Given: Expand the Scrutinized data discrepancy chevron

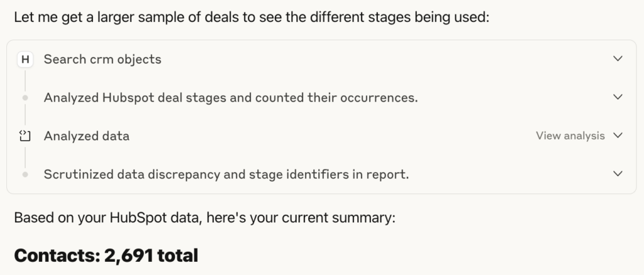Looking at the screenshot, I should point(618,174).
